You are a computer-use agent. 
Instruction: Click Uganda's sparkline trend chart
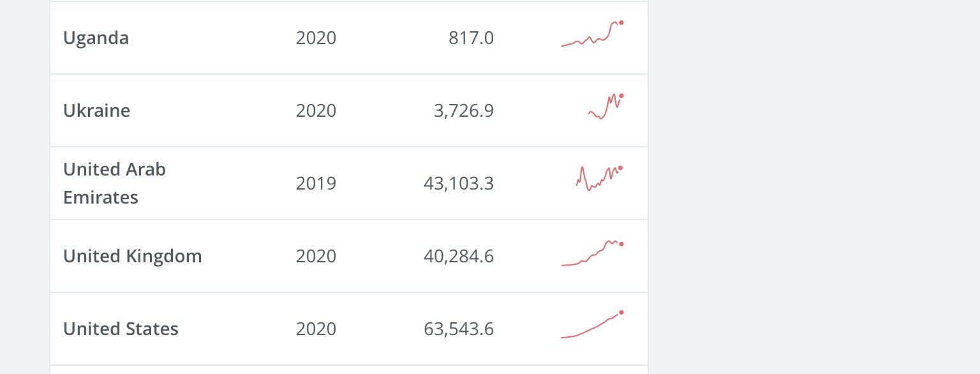click(x=592, y=34)
